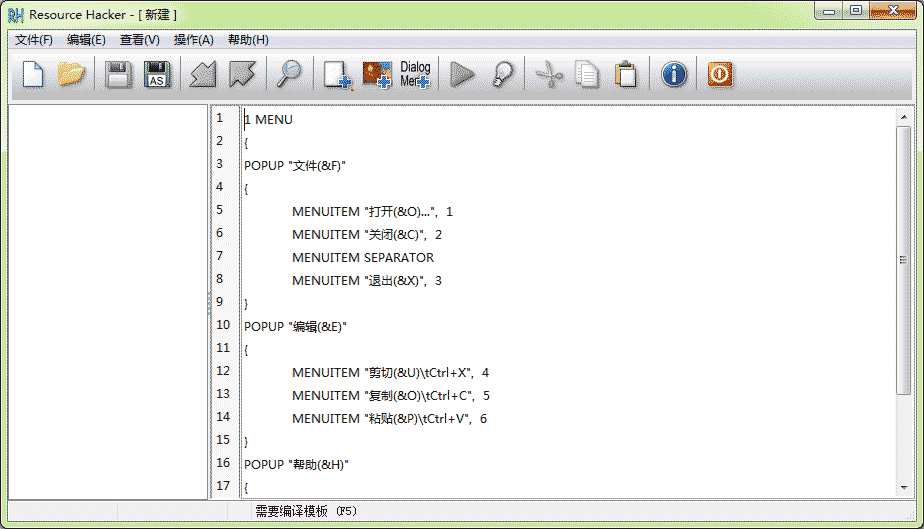
Task: Show information with the blue info icon
Action: click(x=674, y=75)
